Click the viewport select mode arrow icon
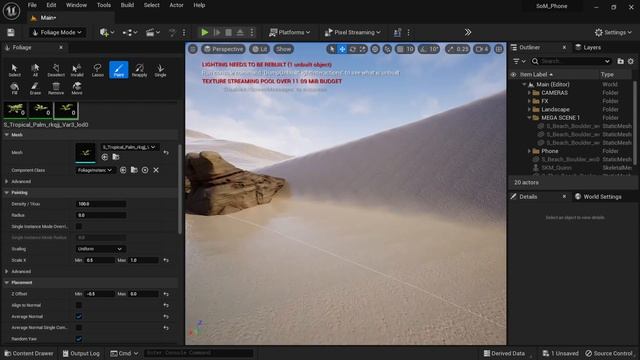Image resolution: width=640 pixels, height=360 pixels. (331, 49)
